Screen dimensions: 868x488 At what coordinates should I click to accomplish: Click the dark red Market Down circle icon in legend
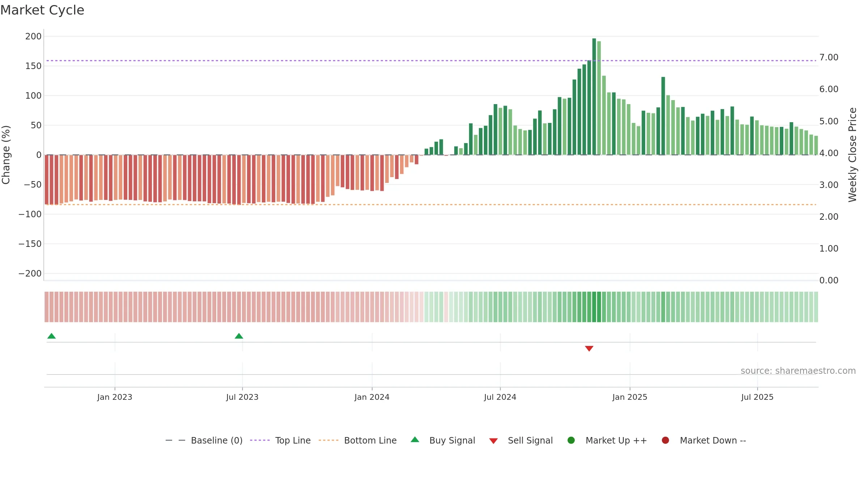665,440
